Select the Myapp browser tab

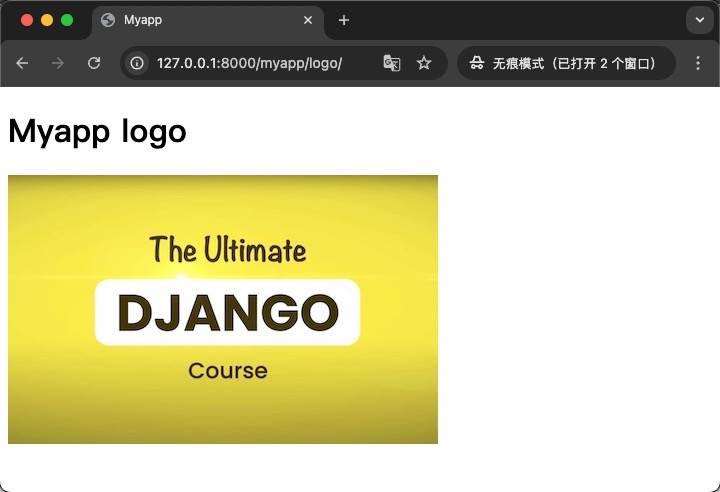[x=208, y=20]
